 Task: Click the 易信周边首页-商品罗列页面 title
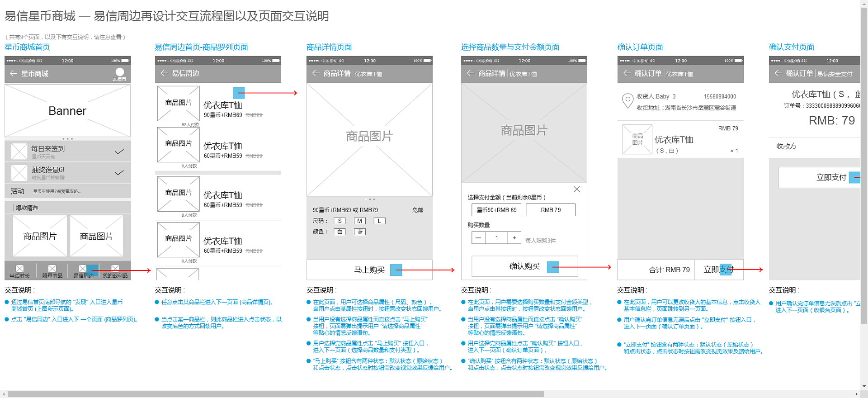click(201, 47)
